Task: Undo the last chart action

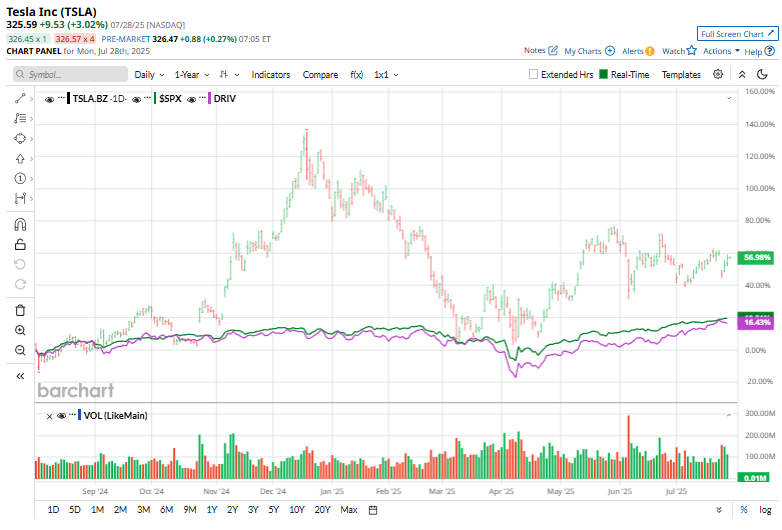Action: (20, 265)
